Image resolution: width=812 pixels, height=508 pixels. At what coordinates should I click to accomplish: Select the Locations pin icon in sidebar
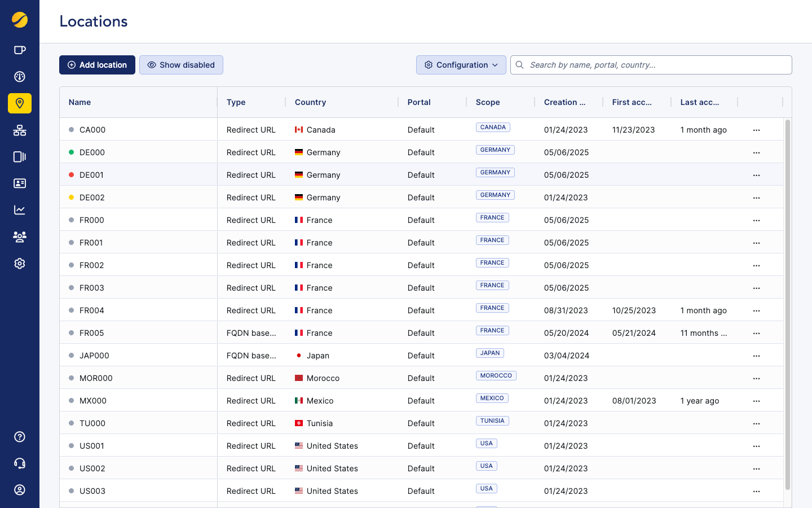coord(20,103)
